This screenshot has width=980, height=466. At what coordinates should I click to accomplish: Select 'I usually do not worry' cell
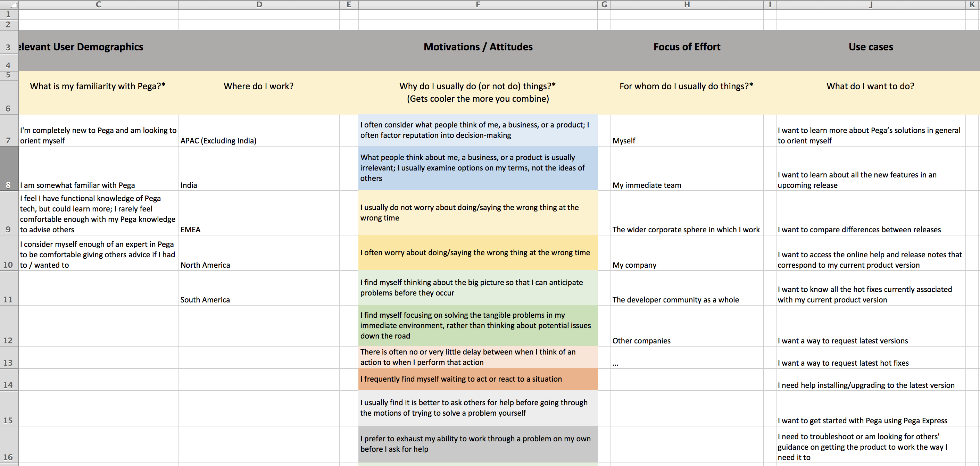(478, 213)
